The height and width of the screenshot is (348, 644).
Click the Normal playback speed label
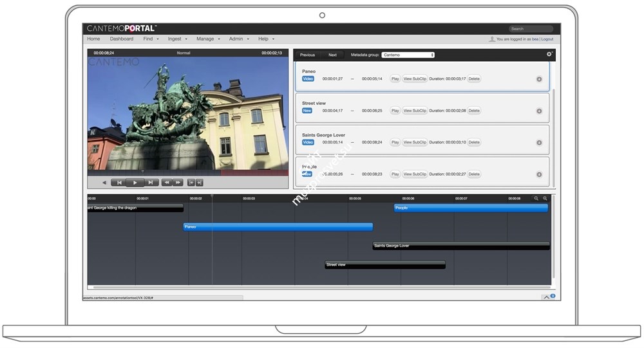click(x=184, y=53)
